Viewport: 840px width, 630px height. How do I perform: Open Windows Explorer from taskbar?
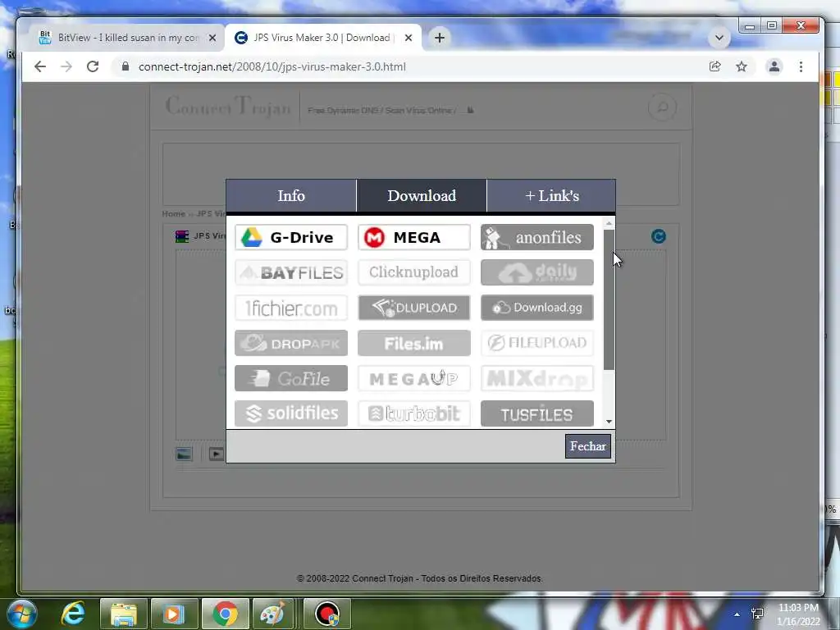(124, 614)
